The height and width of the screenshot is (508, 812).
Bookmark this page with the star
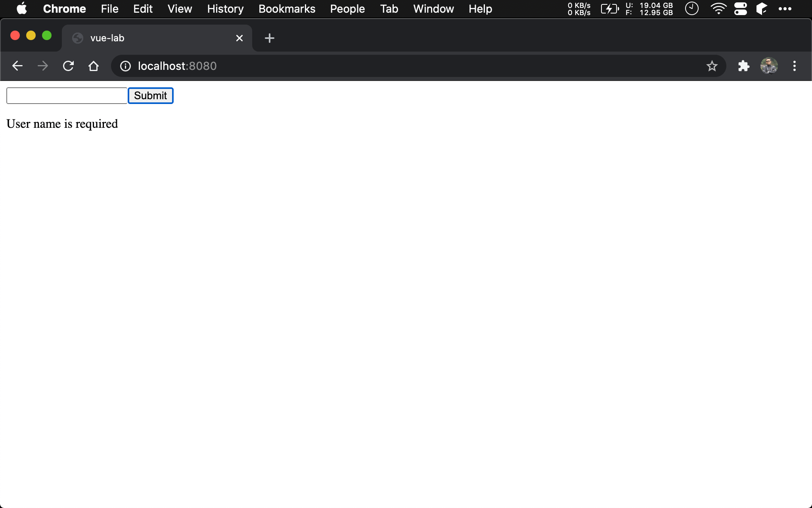pos(712,66)
